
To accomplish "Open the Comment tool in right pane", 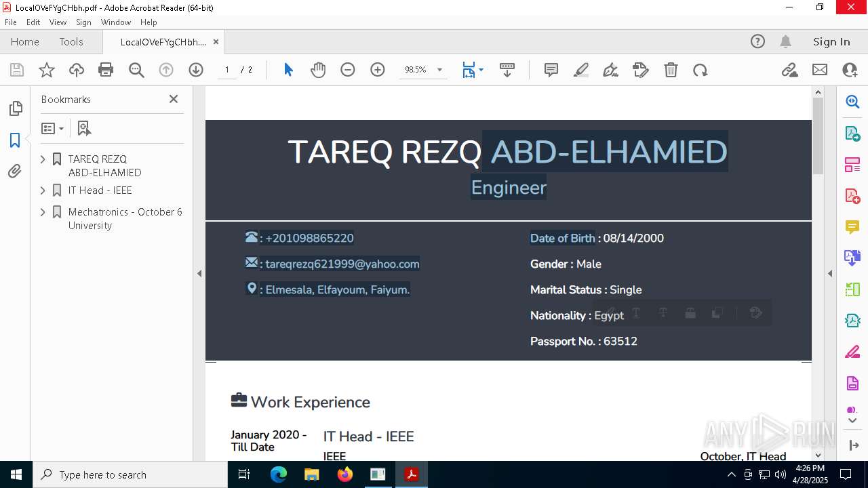I will [852, 226].
